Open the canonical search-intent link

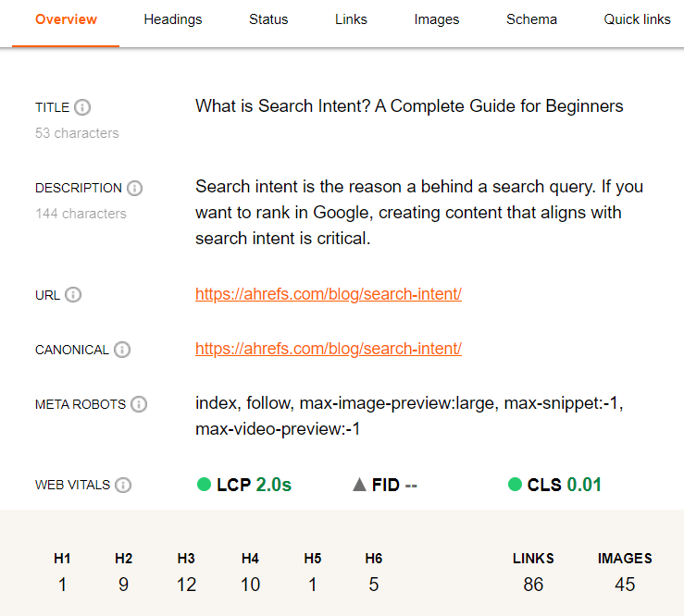tap(328, 349)
